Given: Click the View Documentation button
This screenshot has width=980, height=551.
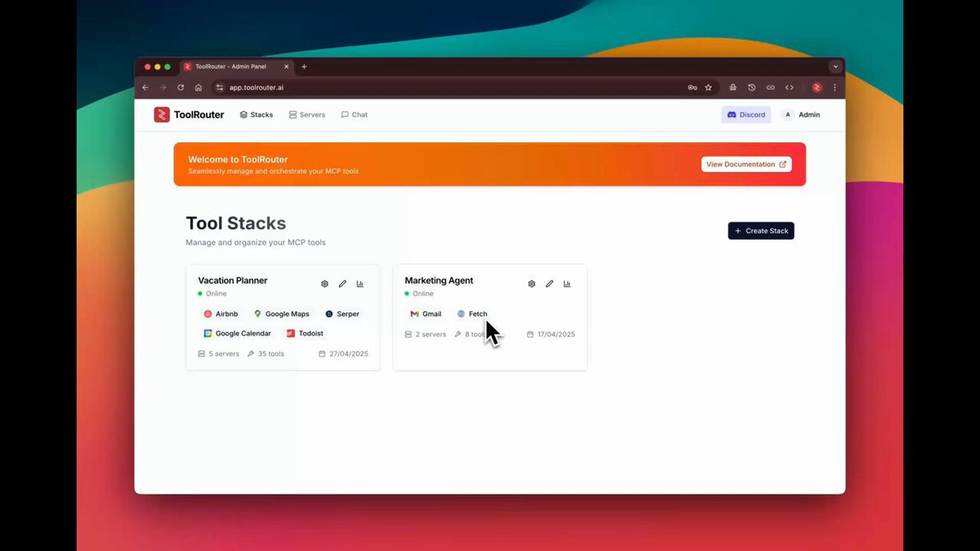Looking at the screenshot, I should pyautogui.click(x=746, y=164).
